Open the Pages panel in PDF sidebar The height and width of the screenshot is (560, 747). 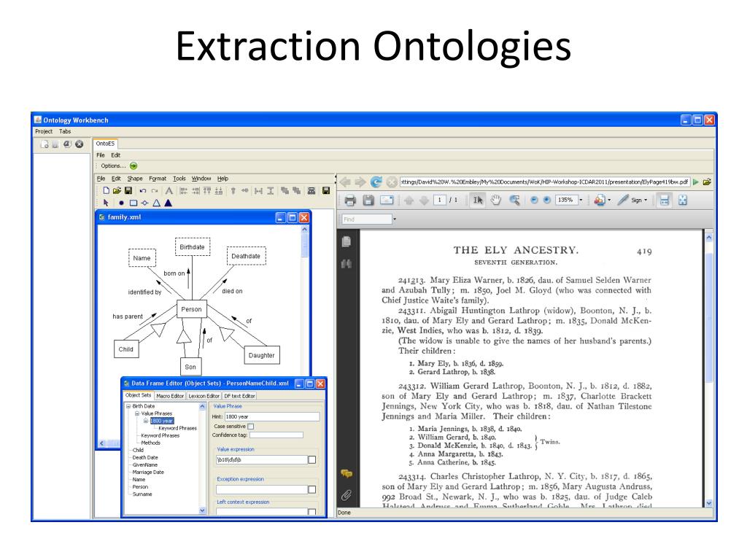(x=347, y=241)
